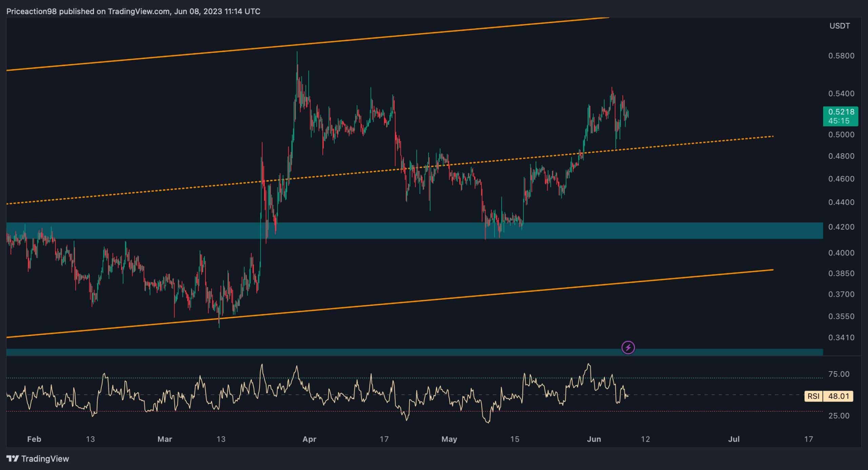The image size is (868, 470).
Task: Click the Priceaction98 author name
Action: click(x=32, y=12)
